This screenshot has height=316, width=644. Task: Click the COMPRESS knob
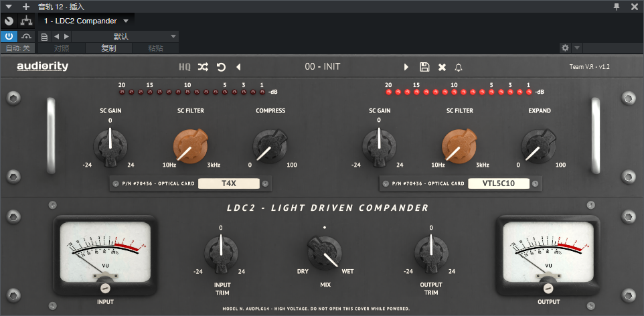270,146
